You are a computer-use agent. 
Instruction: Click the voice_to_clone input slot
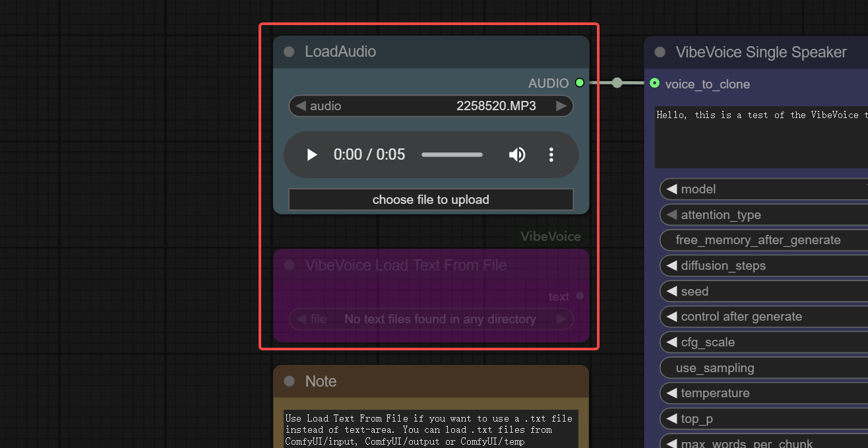654,83
